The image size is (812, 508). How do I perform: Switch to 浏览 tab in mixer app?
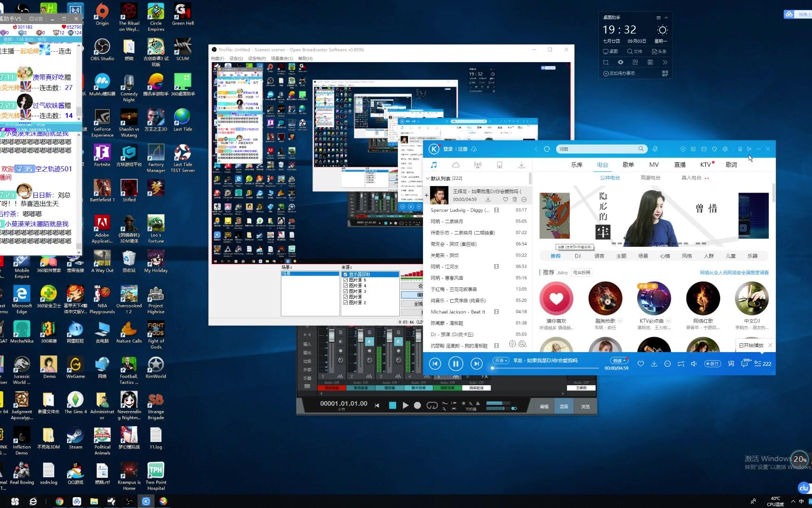pyautogui.click(x=585, y=406)
